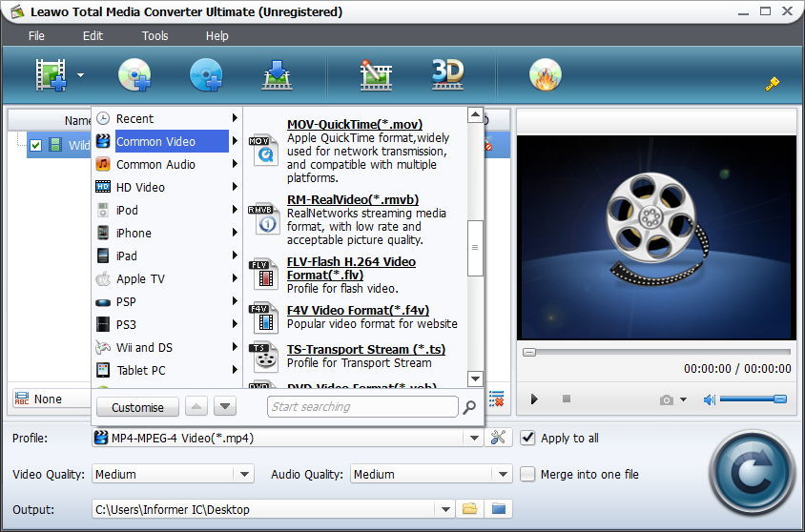Image resolution: width=805 pixels, height=532 pixels.
Task: Select HD Video category
Action: tap(167, 187)
